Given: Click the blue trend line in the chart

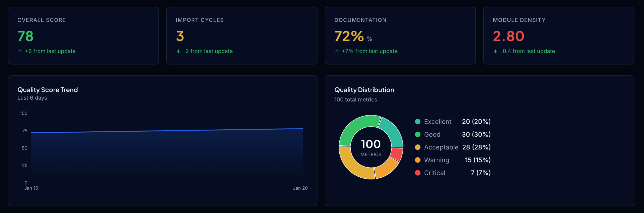Looking at the screenshot, I should (x=167, y=131).
